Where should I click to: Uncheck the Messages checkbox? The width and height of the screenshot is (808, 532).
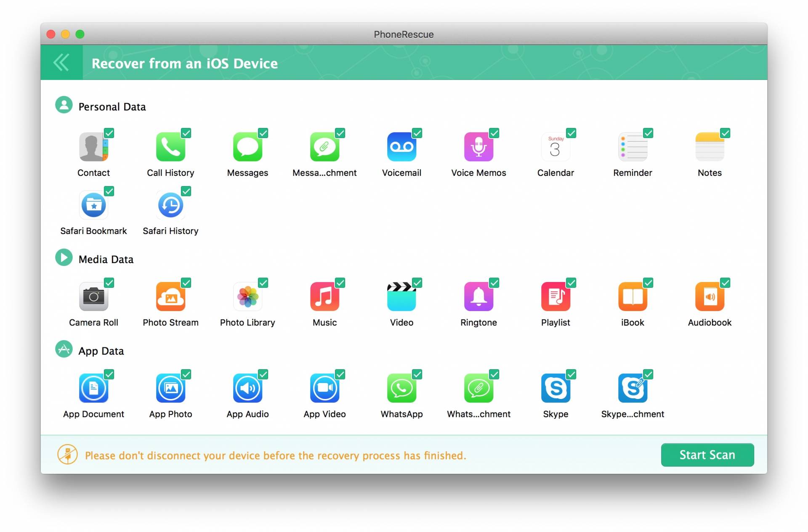click(x=263, y=133)
